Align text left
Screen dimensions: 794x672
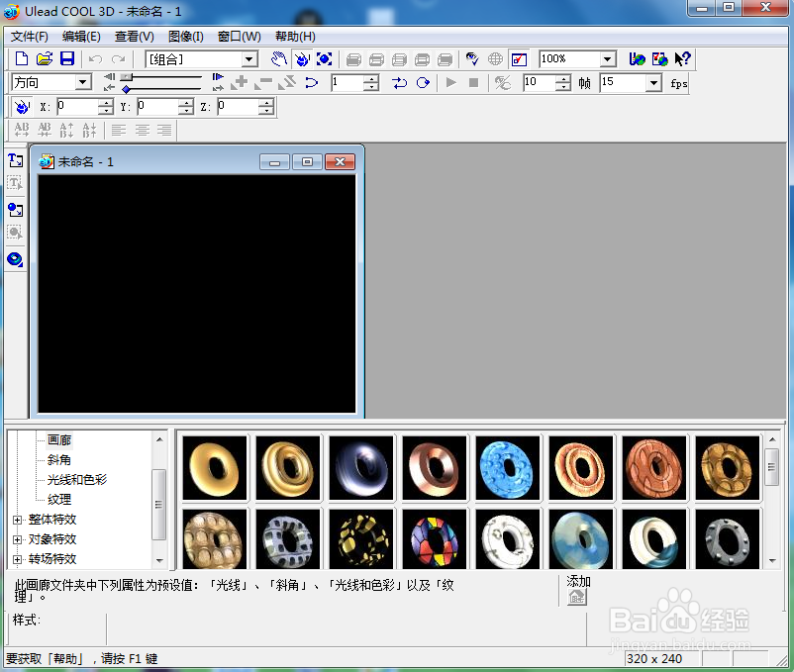pos(119,131)
